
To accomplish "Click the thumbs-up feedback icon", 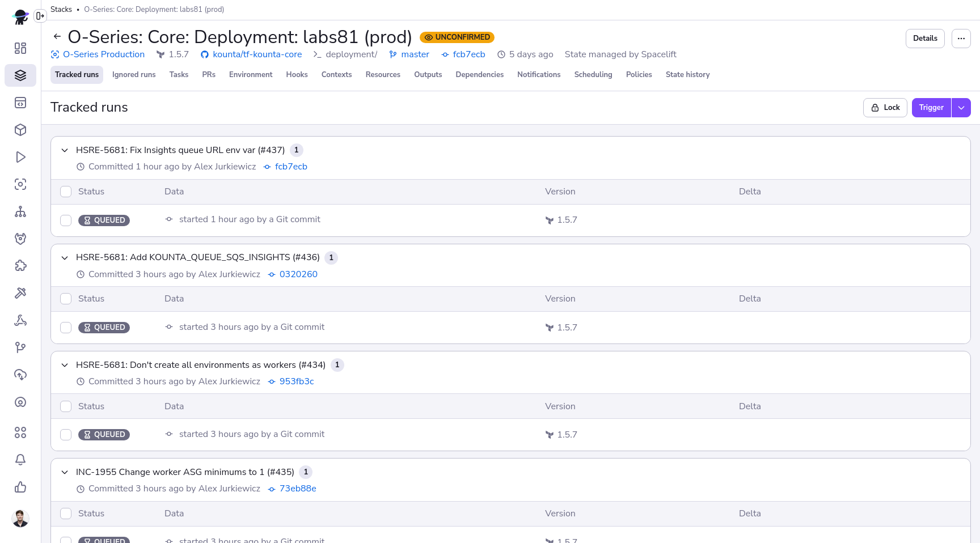I will click(x=20, y=487).
